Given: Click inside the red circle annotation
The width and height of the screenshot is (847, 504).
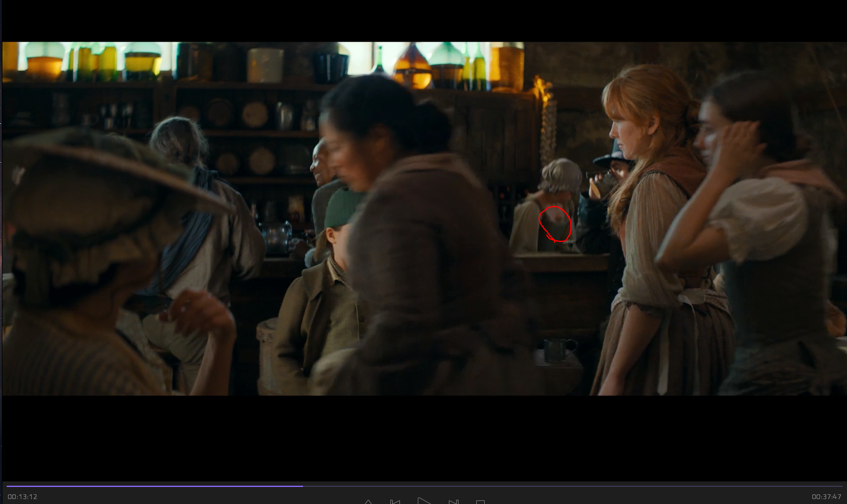Looking at the screenshot, I should click(x=556, y=224).
